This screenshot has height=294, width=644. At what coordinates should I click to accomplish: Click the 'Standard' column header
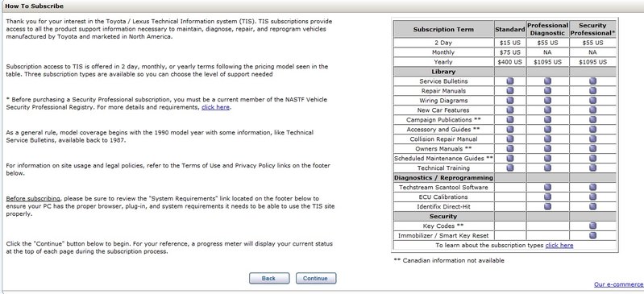509,29
